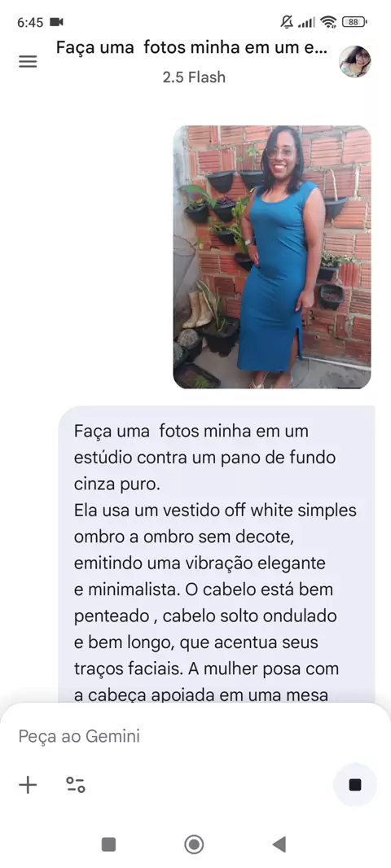Tap Android home circle button
Image resolution: width=391 pixels, height=868 pixels.
[x=194, y=844]
